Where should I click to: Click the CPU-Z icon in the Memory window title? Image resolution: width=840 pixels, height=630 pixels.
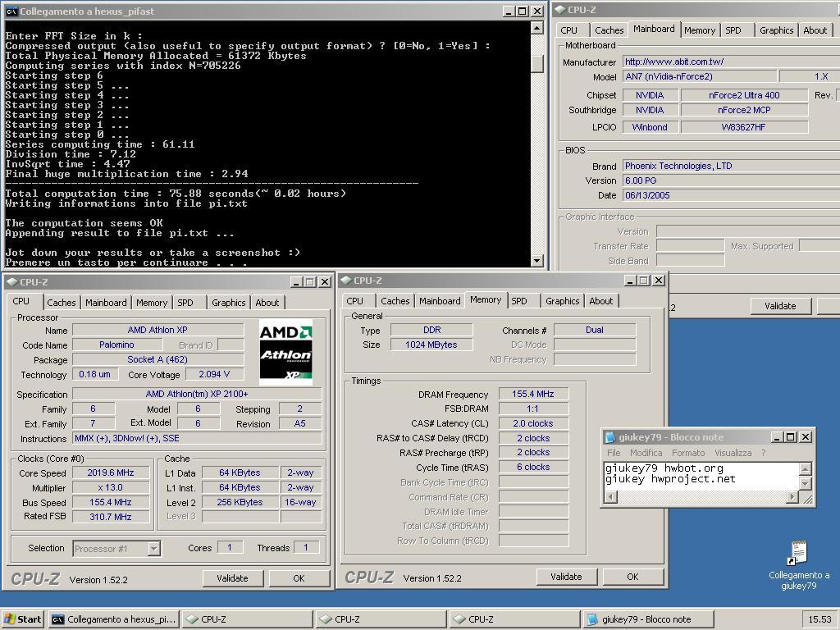pyautogui.click(x=345, y=281)
